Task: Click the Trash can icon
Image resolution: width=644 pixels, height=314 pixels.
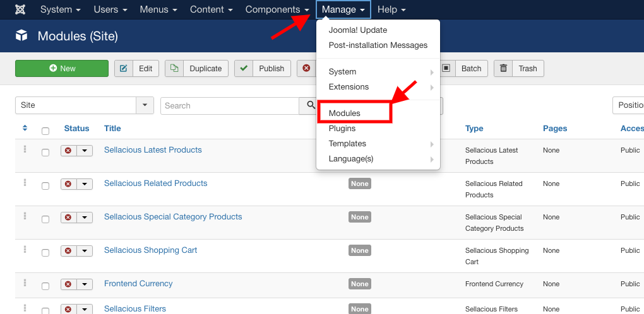Action: pos(503,69)
